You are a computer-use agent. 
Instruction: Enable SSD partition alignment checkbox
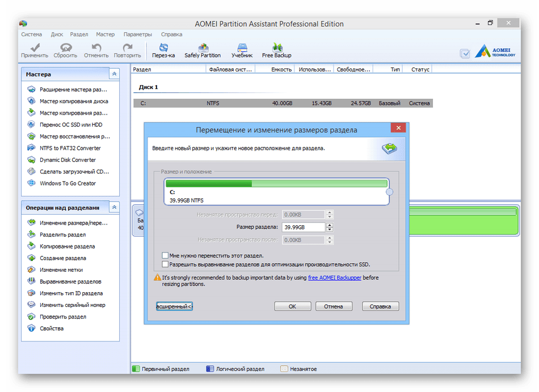[x=165, y=264]
